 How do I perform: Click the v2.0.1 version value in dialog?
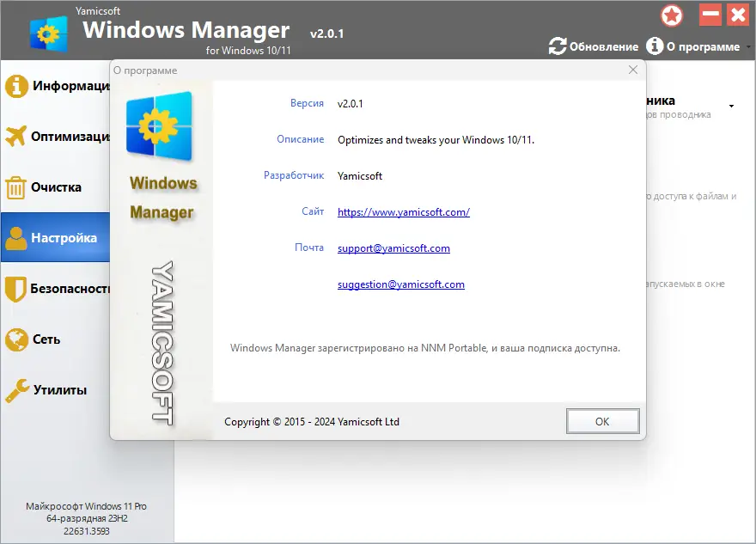pos(351,104)
